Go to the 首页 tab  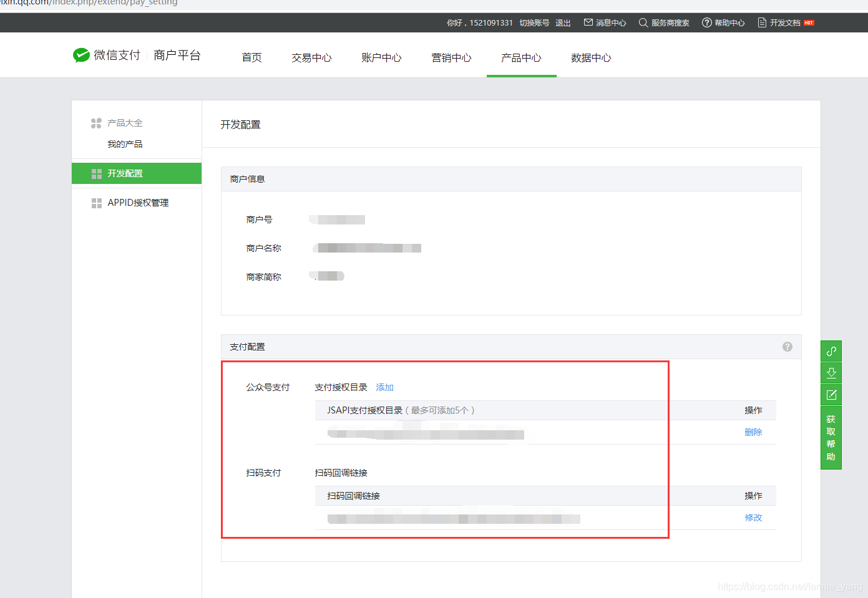click(252, 57)
